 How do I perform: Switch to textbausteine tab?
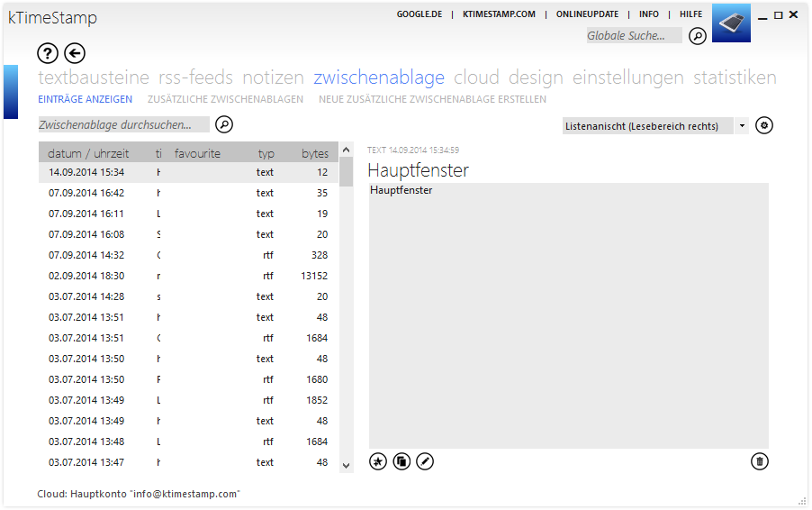click(94, 77)
